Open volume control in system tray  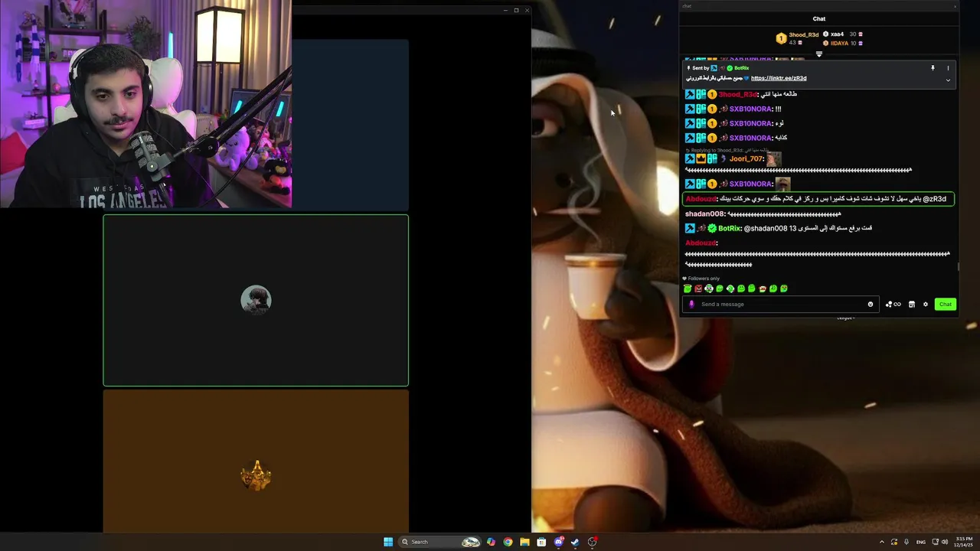[945, 542]
